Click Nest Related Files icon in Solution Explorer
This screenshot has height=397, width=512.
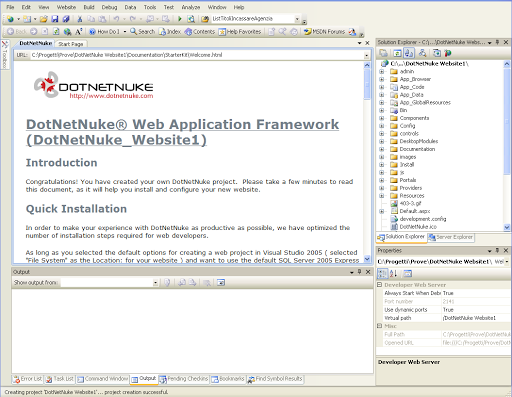pyautogui.click(x=409, y=53)
